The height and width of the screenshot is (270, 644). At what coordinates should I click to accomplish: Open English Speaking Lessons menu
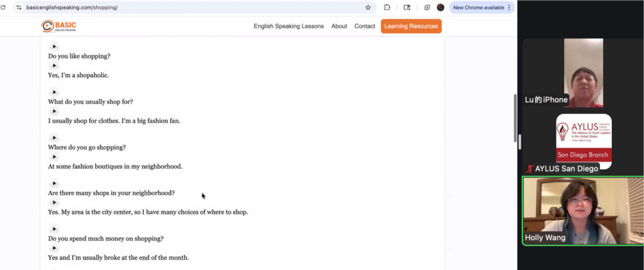coord(289,26)
